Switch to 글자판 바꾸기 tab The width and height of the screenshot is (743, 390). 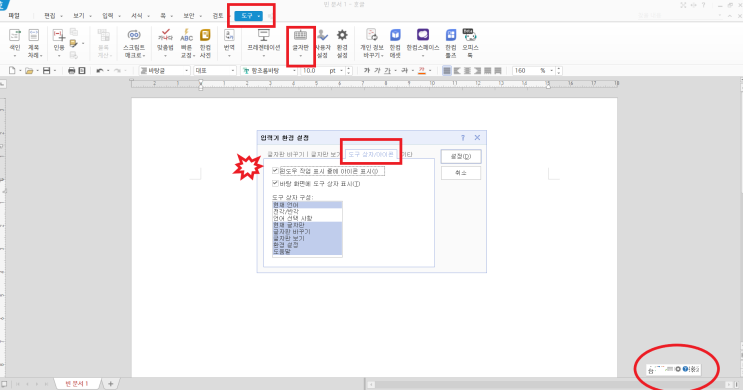(286, 154)
